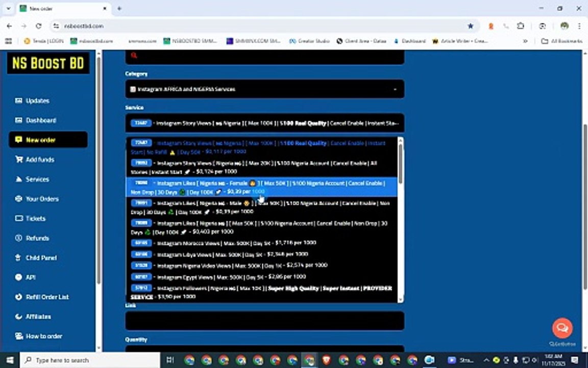588x368 pixels.
Task: Open the Windows notification center
Action: pyautogui.click(x=575, y=360)
